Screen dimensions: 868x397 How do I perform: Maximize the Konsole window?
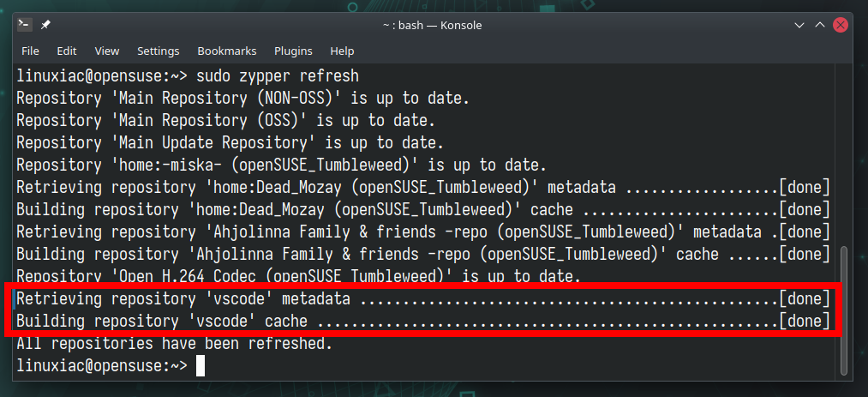tap(820, 26)
